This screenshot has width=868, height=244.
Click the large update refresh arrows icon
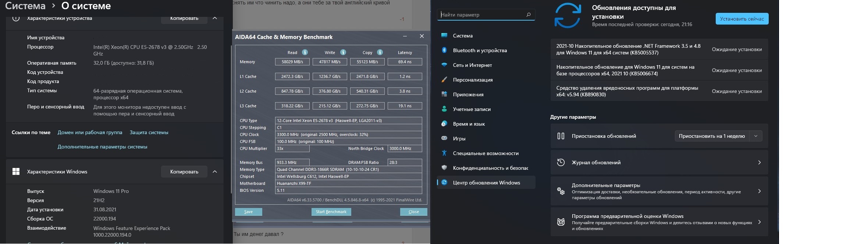(x=568, y=15)
